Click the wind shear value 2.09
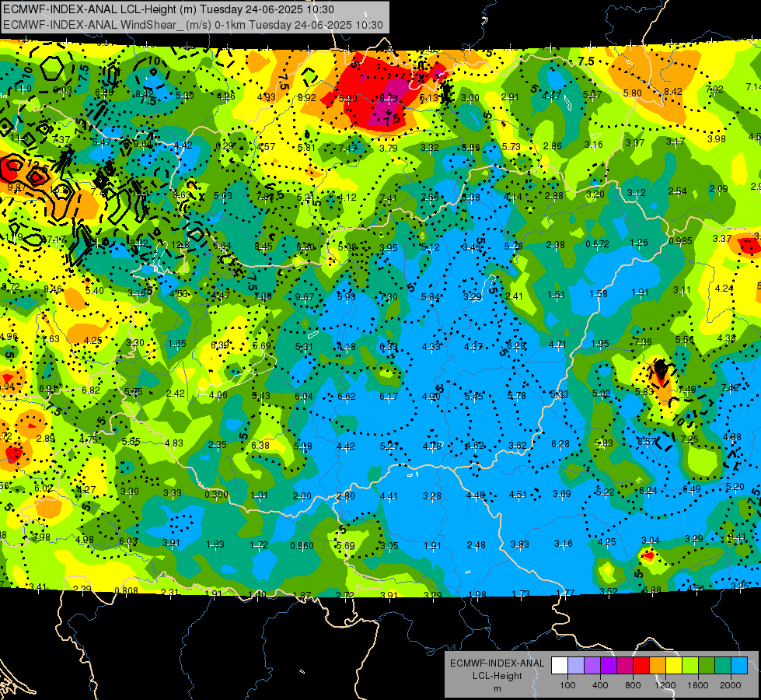761x700 pixels. (719, 189)
